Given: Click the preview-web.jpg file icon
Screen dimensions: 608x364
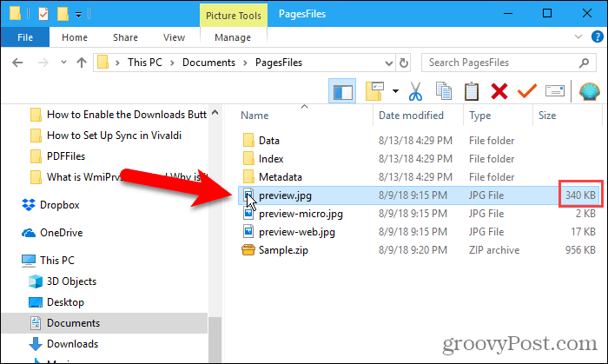Looking at the screenshot, I should coord(248,231).
